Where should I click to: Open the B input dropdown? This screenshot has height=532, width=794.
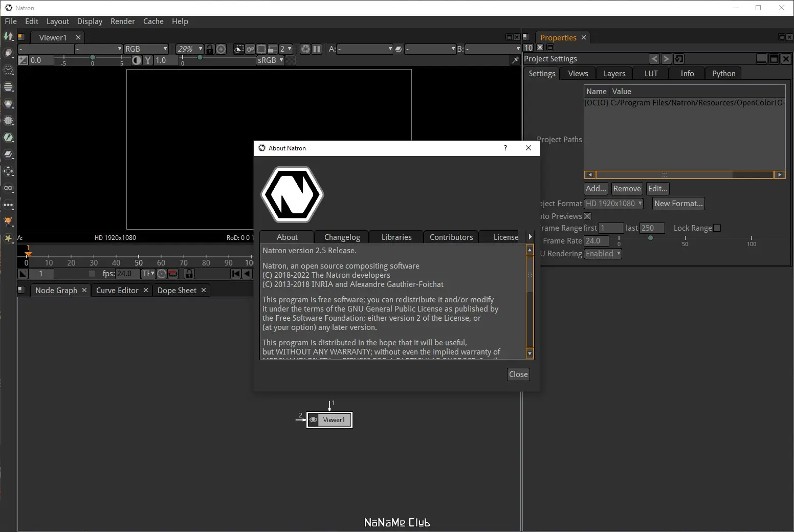[x=493, y=49]
